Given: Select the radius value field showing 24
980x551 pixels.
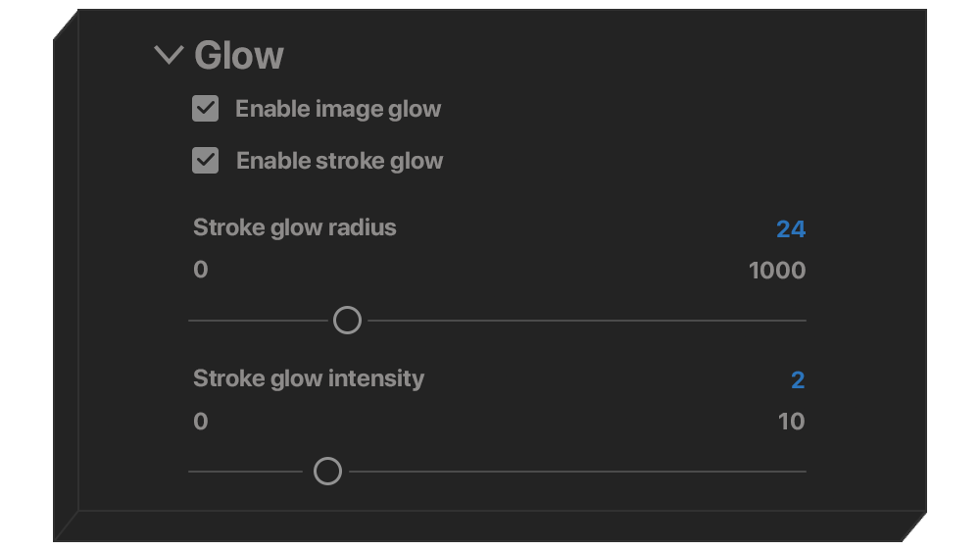Looking at the screenshot, I should click(790, 229).
